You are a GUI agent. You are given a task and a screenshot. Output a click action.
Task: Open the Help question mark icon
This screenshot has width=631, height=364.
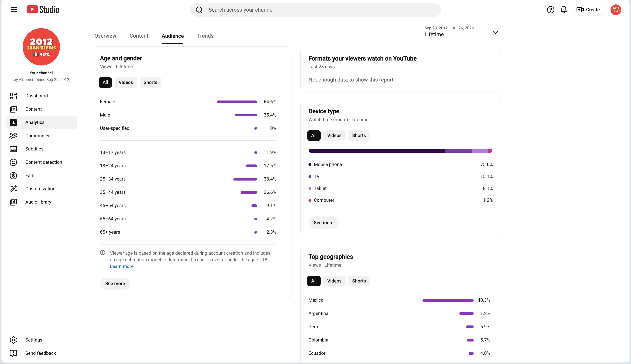point(551,10)
